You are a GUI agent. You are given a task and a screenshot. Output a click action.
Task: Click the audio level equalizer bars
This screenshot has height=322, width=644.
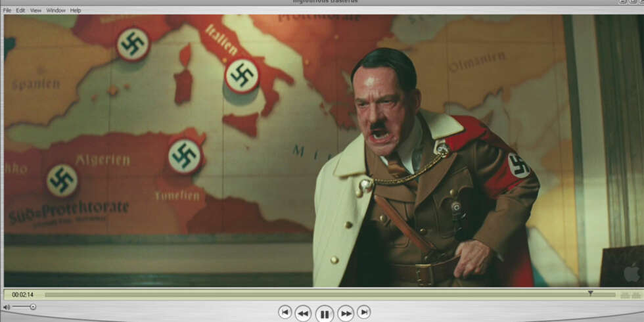631,295
